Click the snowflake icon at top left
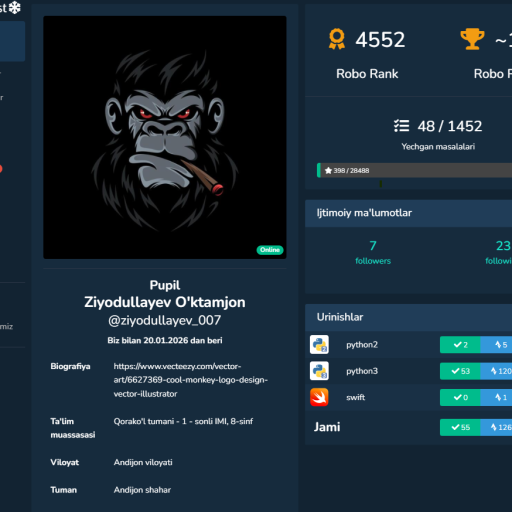 click(x=15, y=7)
